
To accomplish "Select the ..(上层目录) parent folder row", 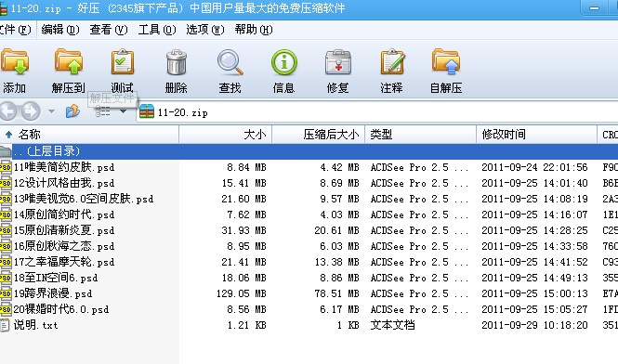I will tap(309, 151).
